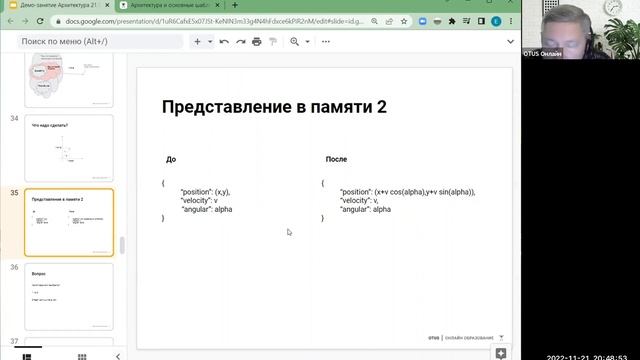Undo the last action

(x=224, y=42)
